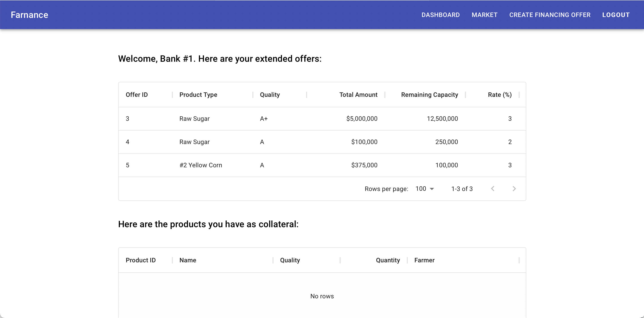This screenshot has height=318, width=644.
Task: Open the rows per page dropdown
Action: (424, 189)
